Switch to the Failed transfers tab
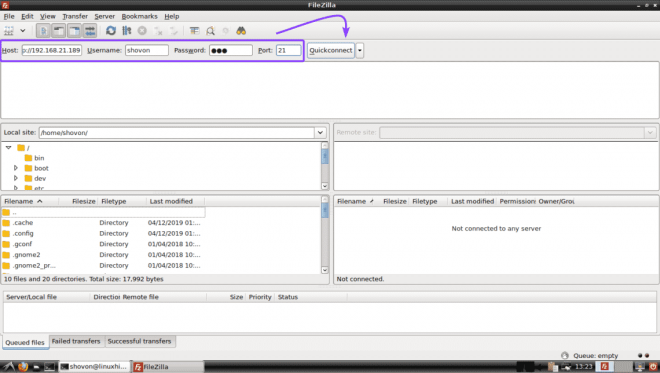Screen dimensions: 660x373 (76, 341)
